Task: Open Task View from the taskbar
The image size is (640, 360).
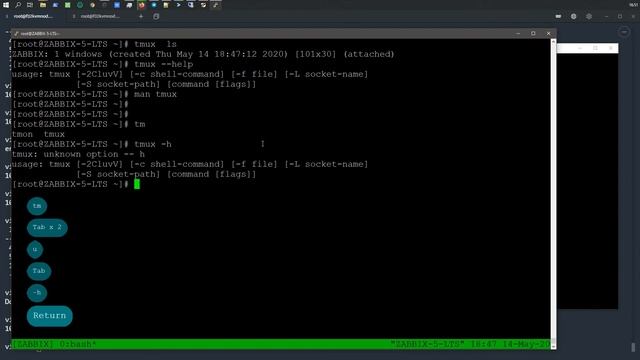Action: pos(30,5)
